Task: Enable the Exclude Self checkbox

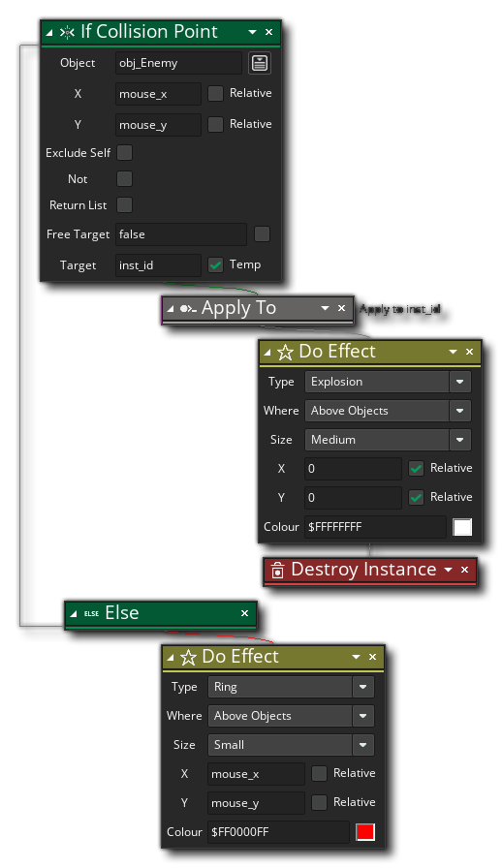Action: coord(125,153)
